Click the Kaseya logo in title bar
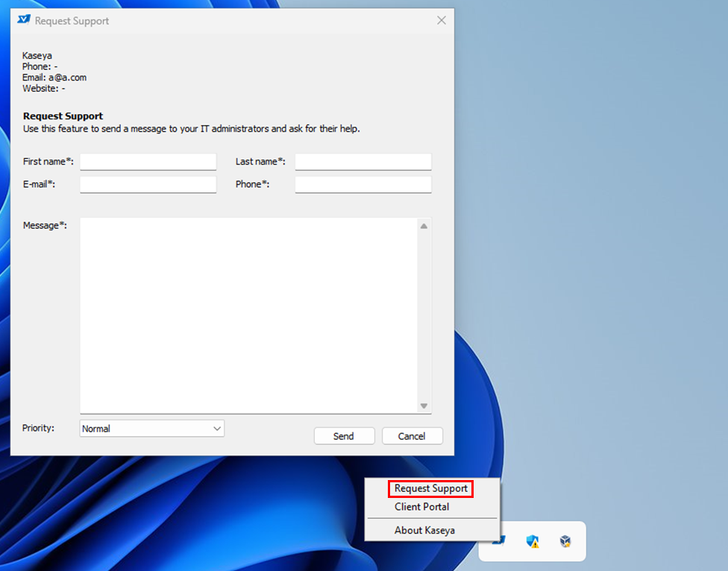Image resolution: width=728 pixels, height=571 pixels. pyautogui.click(x=24, y=20)
